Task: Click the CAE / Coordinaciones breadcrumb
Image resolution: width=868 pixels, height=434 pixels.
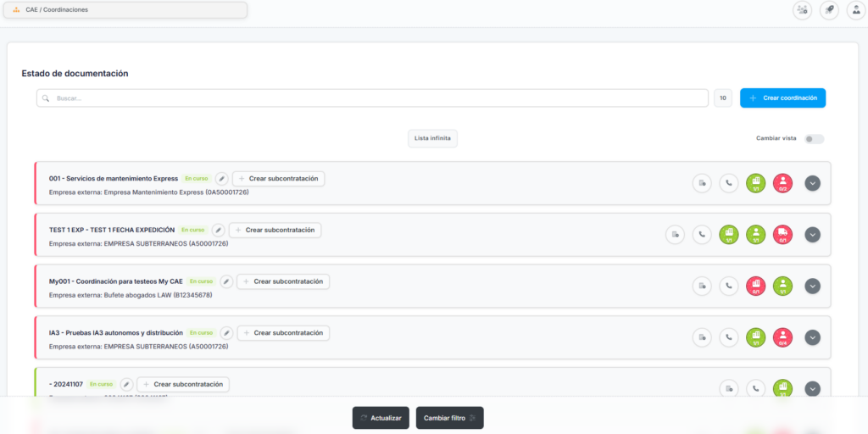Action: 57,10
